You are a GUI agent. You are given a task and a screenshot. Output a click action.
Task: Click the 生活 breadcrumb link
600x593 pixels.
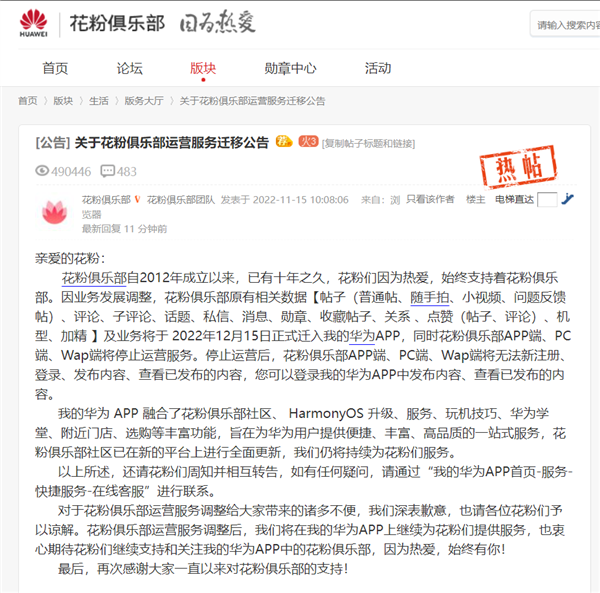coord(99,101)
